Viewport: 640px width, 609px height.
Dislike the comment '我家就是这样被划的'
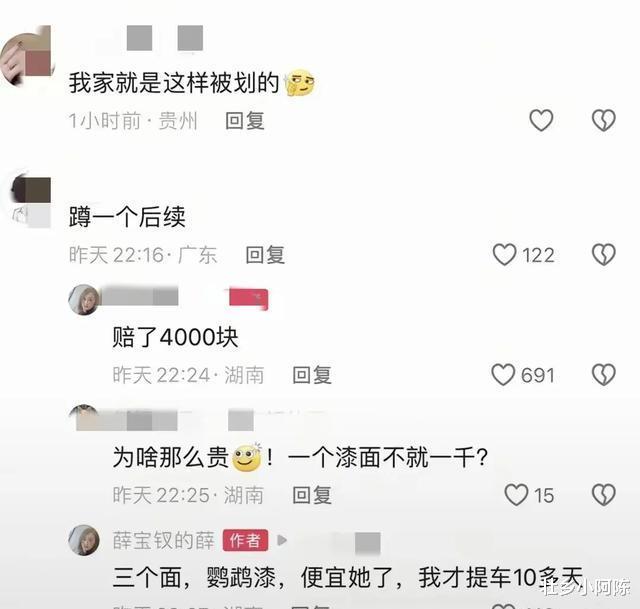coord(604,120)
